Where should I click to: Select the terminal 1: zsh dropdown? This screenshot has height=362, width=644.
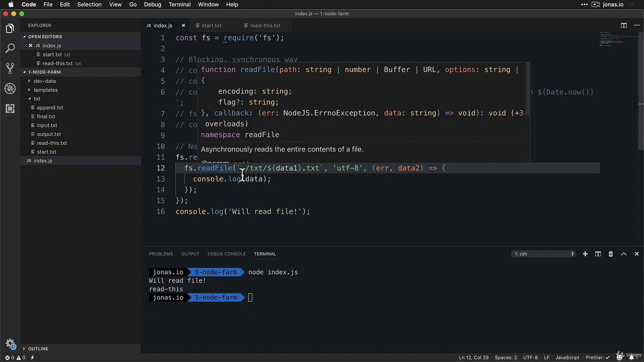pos(544,254)
